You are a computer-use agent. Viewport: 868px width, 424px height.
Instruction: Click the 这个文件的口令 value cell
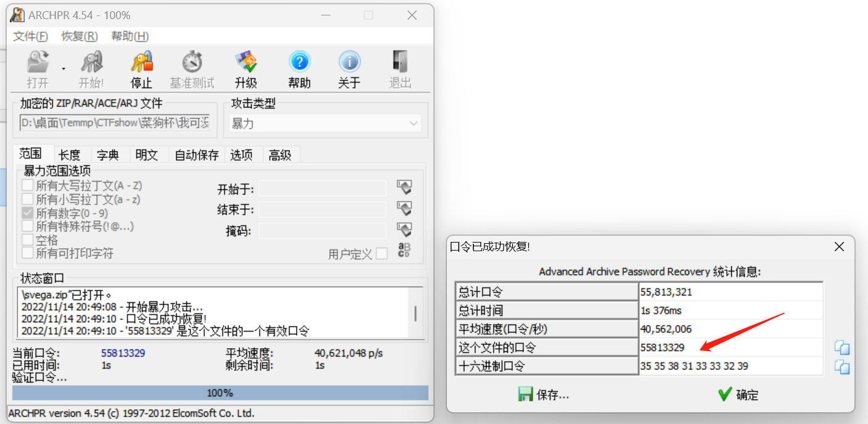(x=731, y=347)
